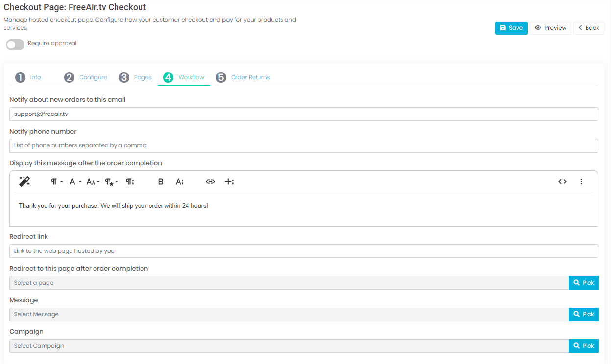The height and width of the screenshot is (364, 611).
Task: Click the more paragraph options icon
Action: [130, 182]
